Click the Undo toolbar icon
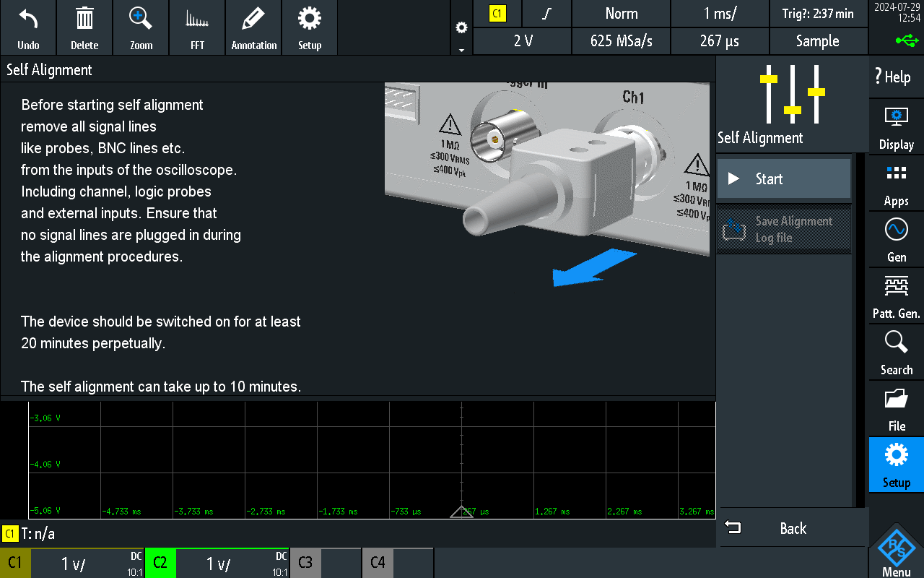 (x=28, y=27)
